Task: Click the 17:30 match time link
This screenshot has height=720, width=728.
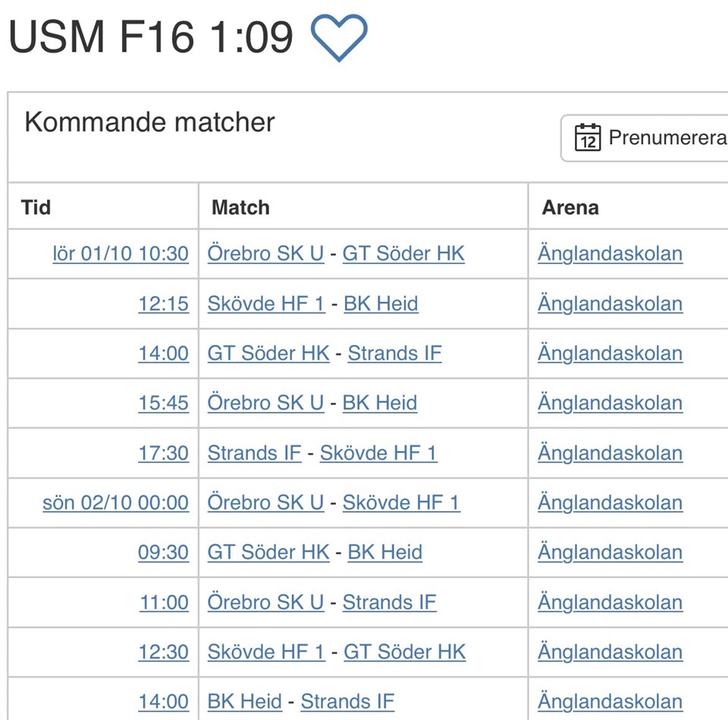Action: [163, 453]
